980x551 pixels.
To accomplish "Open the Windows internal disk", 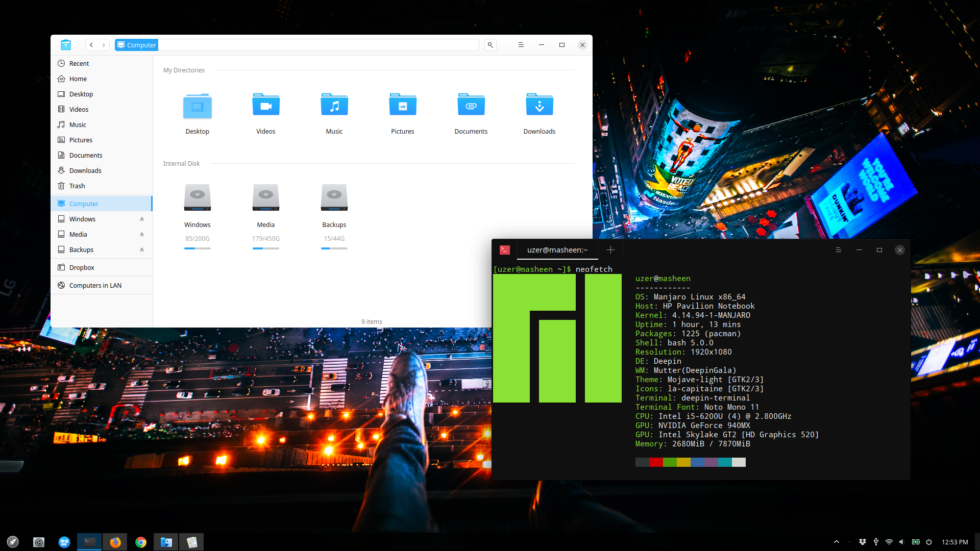I will click(x=197, y=198).
